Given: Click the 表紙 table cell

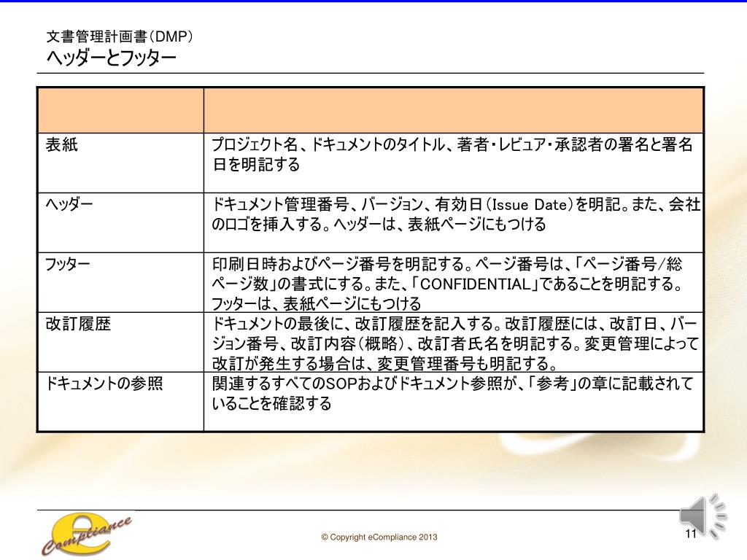Looking at the screenshot, I should coord(120,163).
